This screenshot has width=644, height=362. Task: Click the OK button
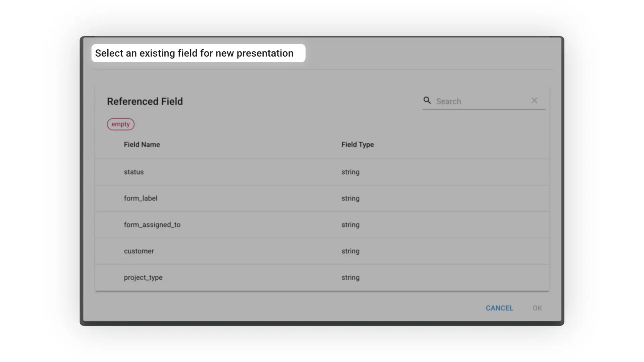click(537, 308)
